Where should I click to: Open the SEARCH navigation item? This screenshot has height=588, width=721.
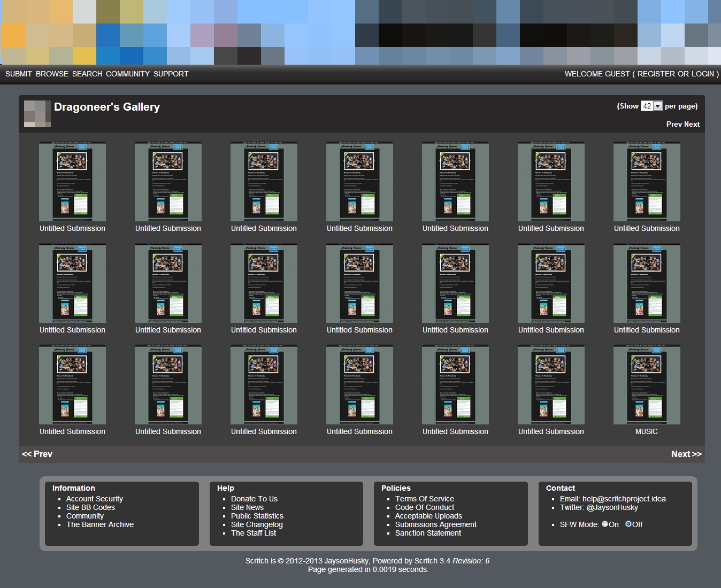[87, 74]
